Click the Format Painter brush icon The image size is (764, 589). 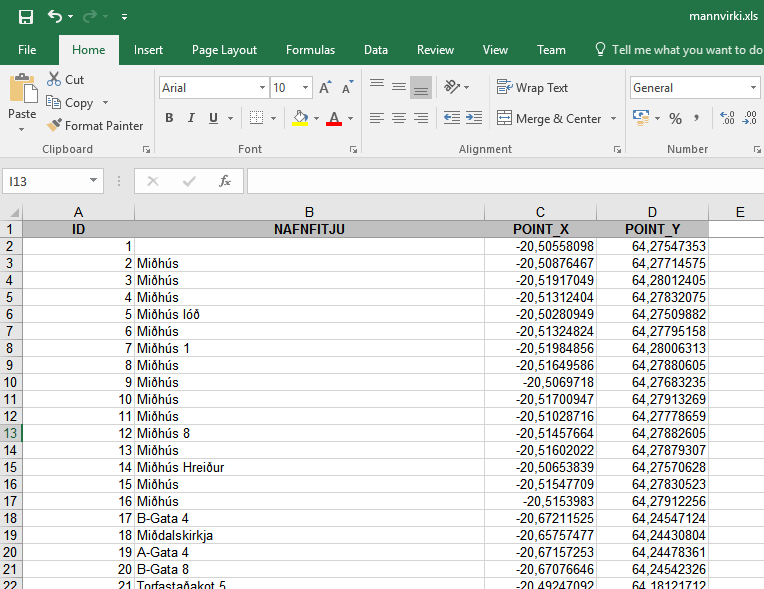55,126
